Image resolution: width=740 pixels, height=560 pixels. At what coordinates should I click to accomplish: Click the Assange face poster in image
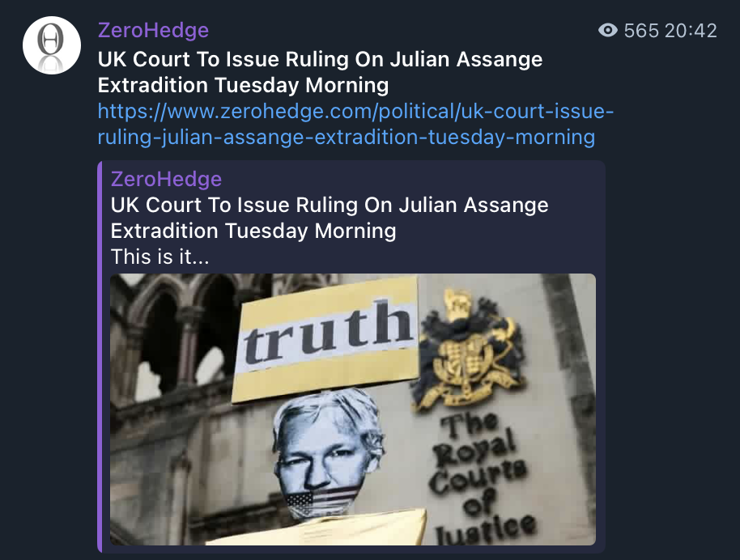click(x=327, y=452)
